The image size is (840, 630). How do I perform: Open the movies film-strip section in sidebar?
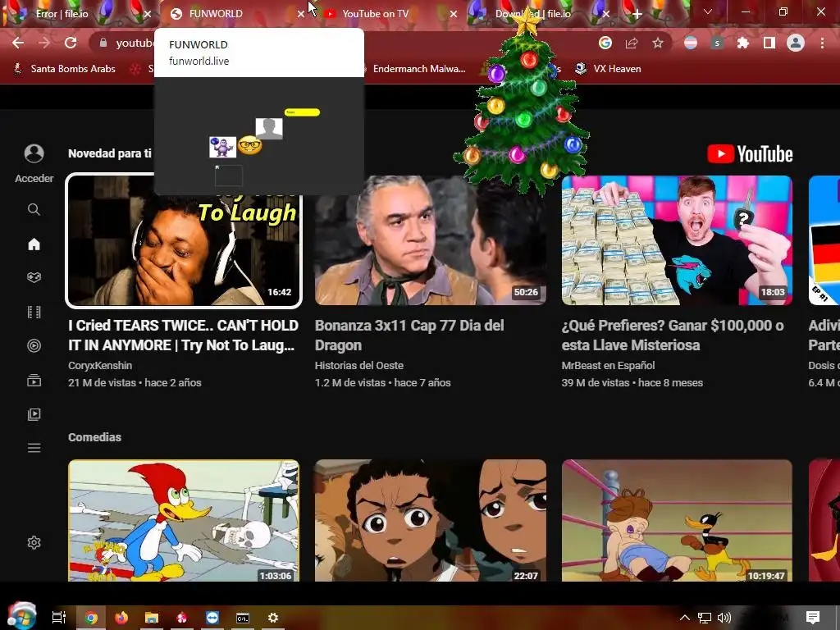34,312
